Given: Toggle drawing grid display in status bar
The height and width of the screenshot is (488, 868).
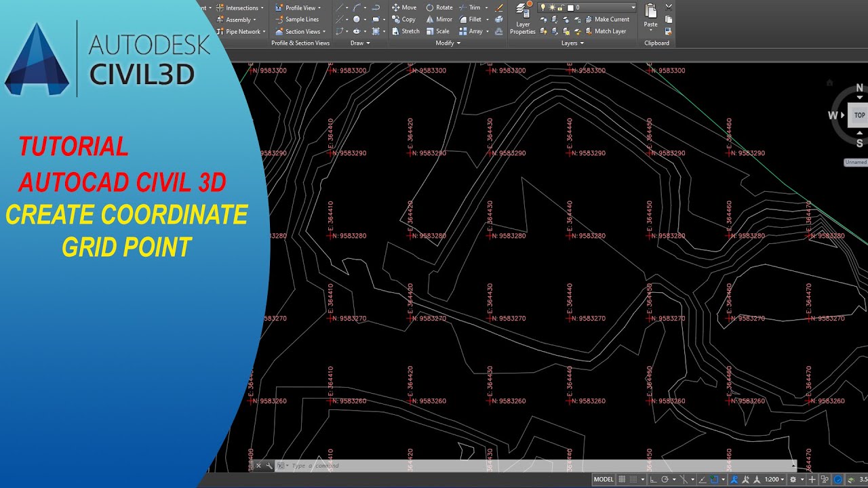Looking at the screenshot, I should [x=622, y=479].
